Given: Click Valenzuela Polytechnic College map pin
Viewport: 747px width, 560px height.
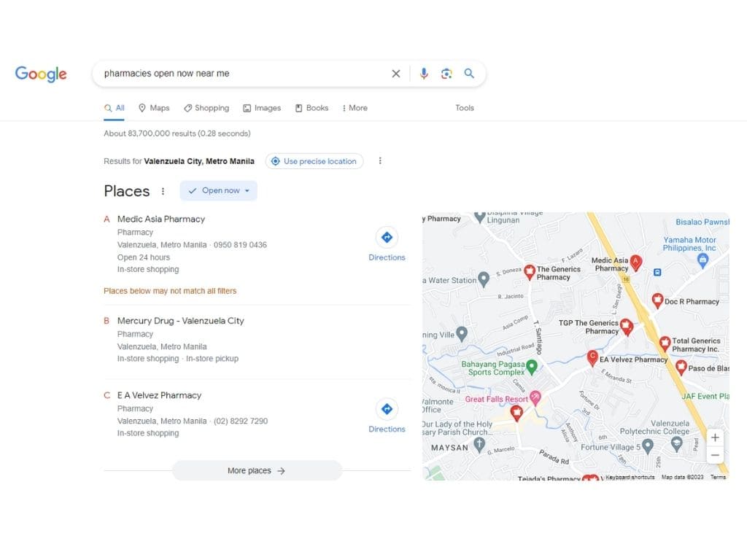Looking at the screenshot, I should coord(676,444).
